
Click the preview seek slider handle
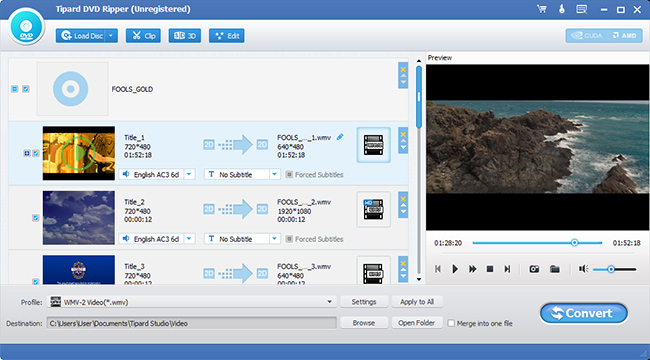[x=575, y=243]
